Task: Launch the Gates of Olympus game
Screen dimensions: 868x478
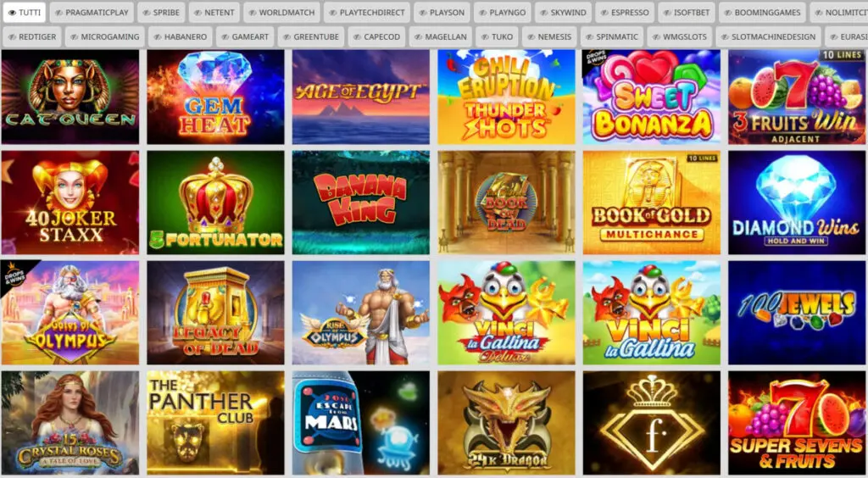Action: [x=70, y=313]
